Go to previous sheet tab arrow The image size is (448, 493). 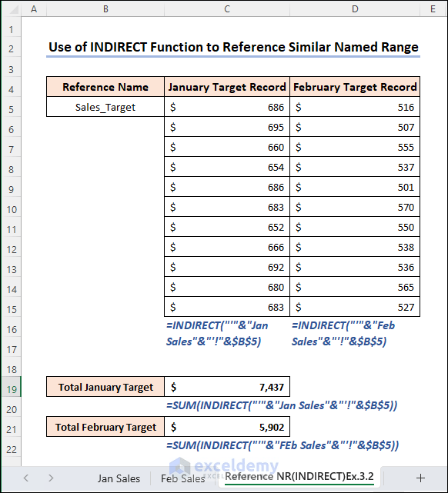26,478
